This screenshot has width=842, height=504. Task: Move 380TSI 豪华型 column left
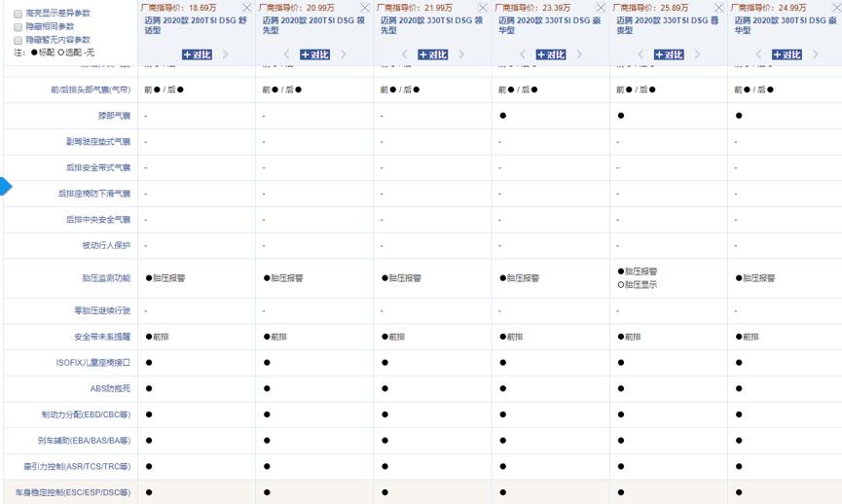point(758,54)
